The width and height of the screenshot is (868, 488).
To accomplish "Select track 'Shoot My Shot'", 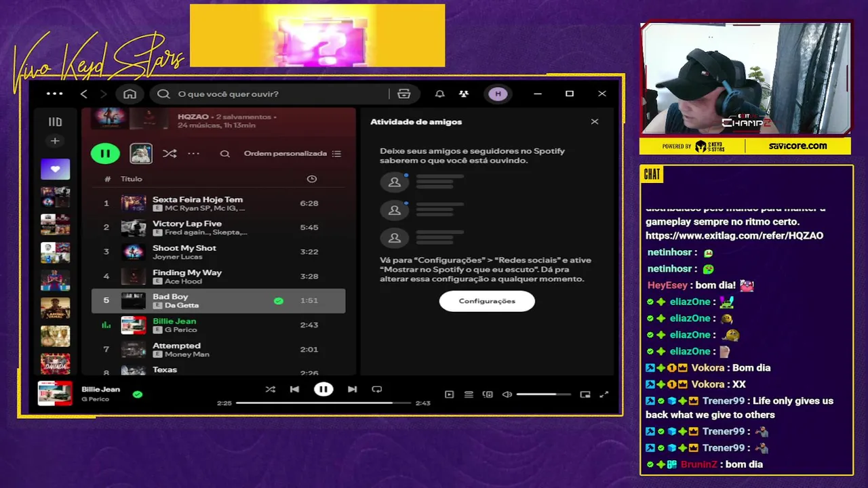I will (x=218, y=252).
